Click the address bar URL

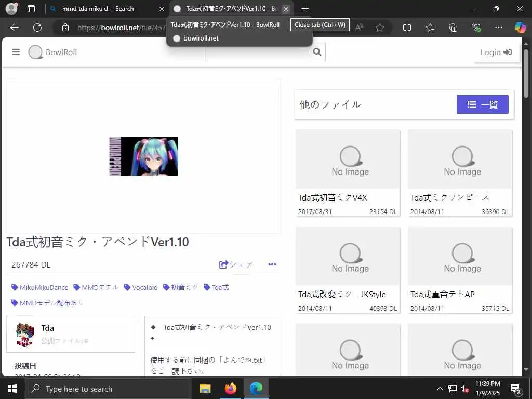tap(121, 28)
